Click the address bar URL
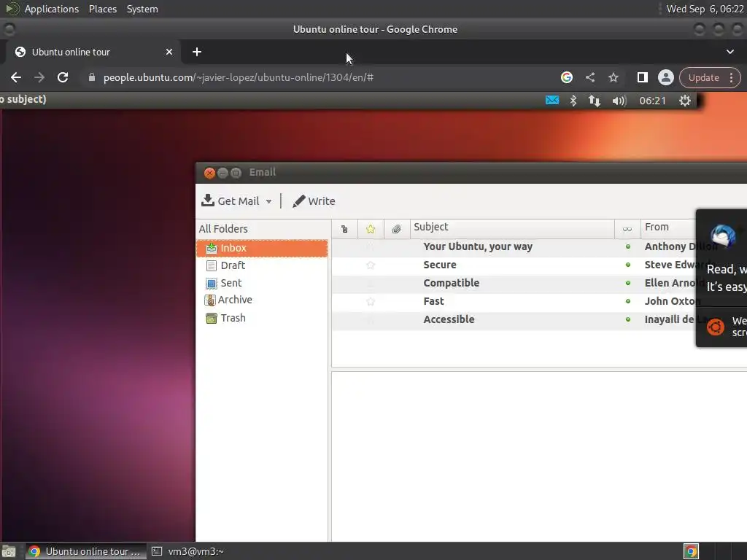 (239, 77)
